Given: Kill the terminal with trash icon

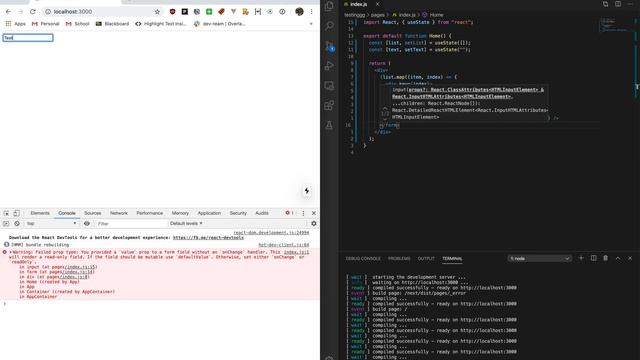Looking at the screenshot, I should (x=606, y=258).
